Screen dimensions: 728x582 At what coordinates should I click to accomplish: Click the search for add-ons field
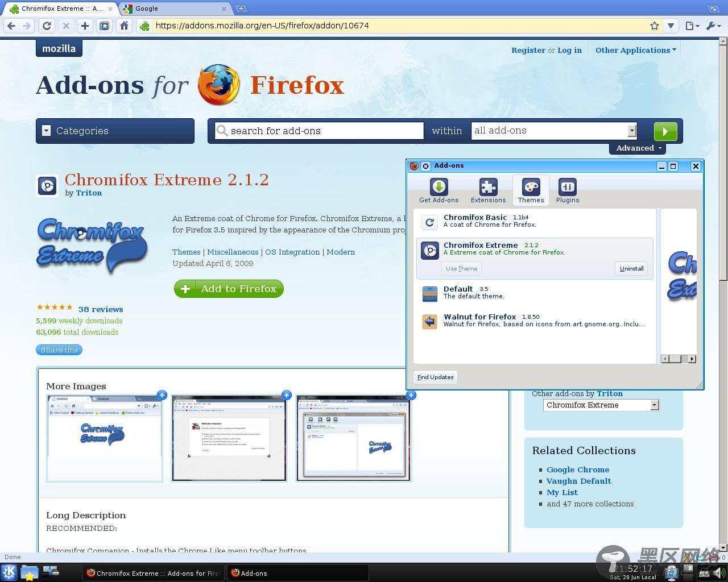pyautogui.click(x=319, y=131)
